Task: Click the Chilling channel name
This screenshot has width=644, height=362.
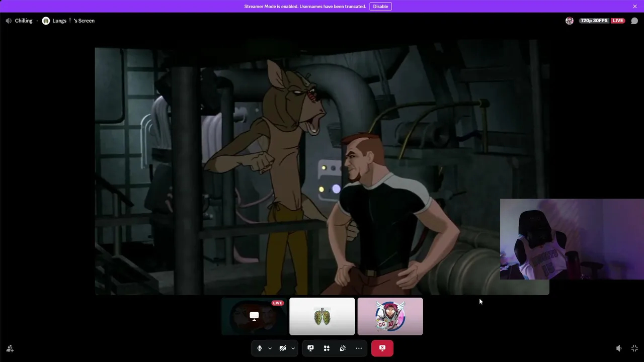Action: (24, 21)
